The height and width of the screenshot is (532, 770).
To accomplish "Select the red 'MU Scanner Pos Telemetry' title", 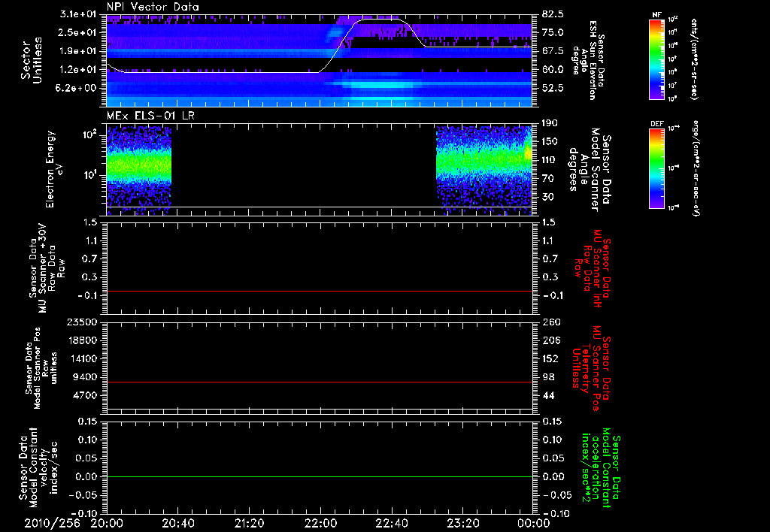I will pyautogui.click(x=592, y=368).
